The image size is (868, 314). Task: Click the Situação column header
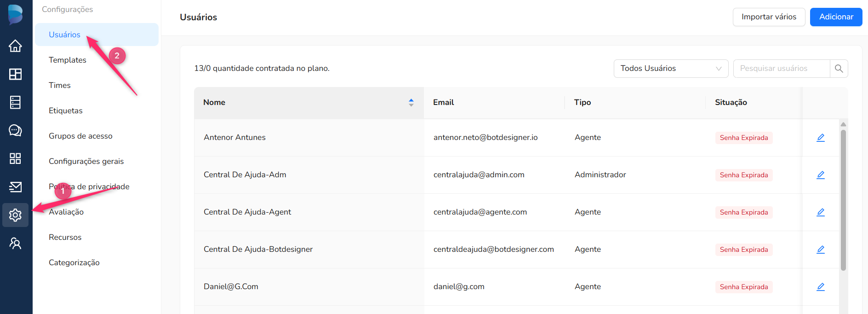(754, 103)
